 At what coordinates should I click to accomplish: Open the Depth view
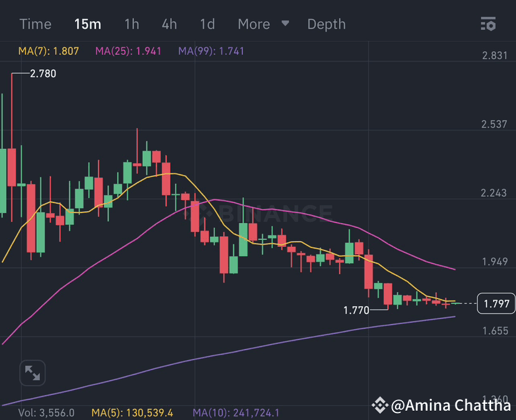coord(326,24)
